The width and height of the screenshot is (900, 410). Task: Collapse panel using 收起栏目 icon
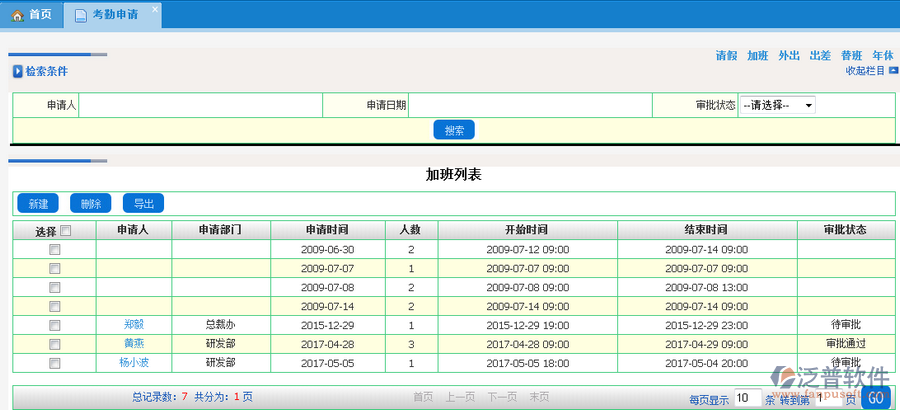pyautogui.click(x=893, y=71)
